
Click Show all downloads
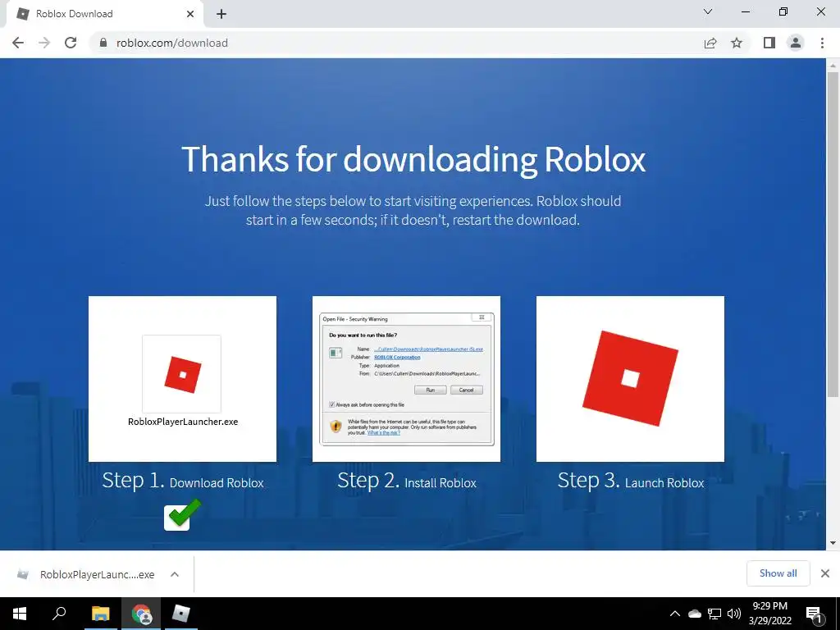(x=778, y=573)
